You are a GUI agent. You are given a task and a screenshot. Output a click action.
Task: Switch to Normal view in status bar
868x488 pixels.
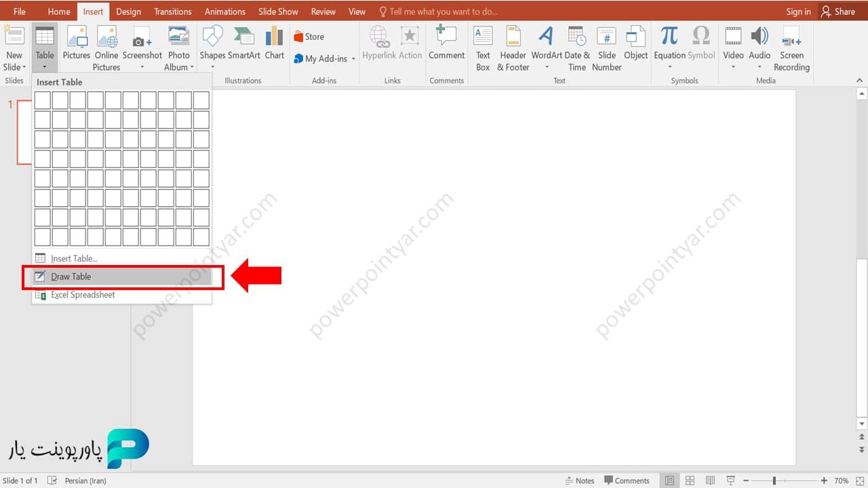[x=670, y=481]
